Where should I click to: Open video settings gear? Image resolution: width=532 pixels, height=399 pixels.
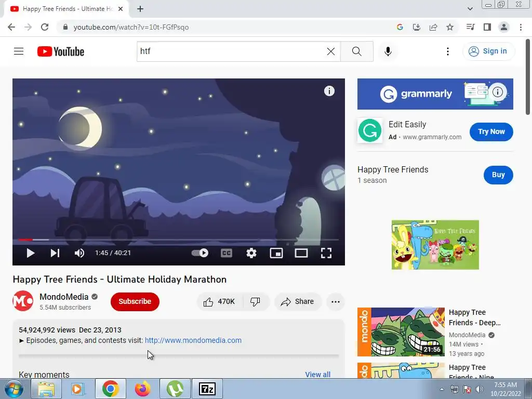pyautogui.click(x=251, y=253)
